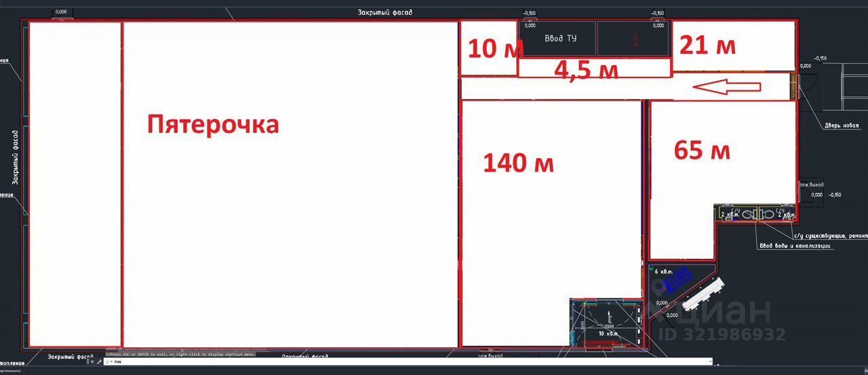Expand command history arrow at the command line's right end
The image size is (868, 375).
click(710, 361)
